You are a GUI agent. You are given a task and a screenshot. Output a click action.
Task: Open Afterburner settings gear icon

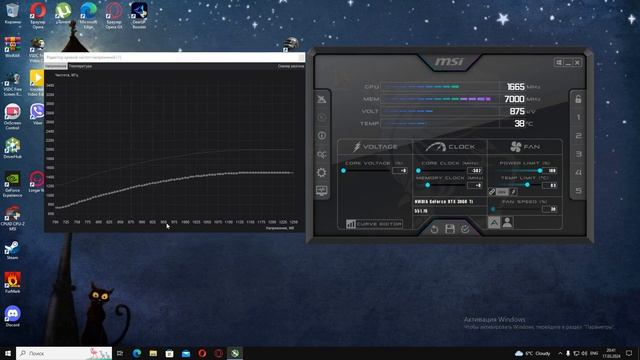pos(322,173)
